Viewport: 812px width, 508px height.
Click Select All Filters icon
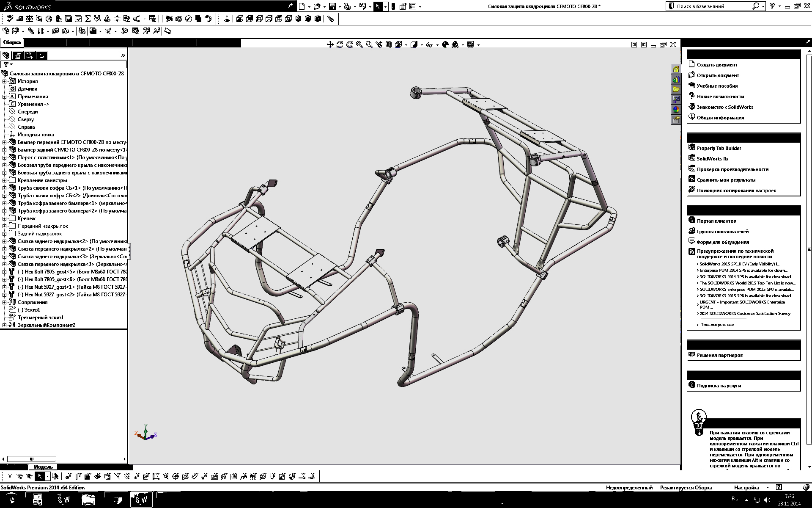(x=30, y=476)
